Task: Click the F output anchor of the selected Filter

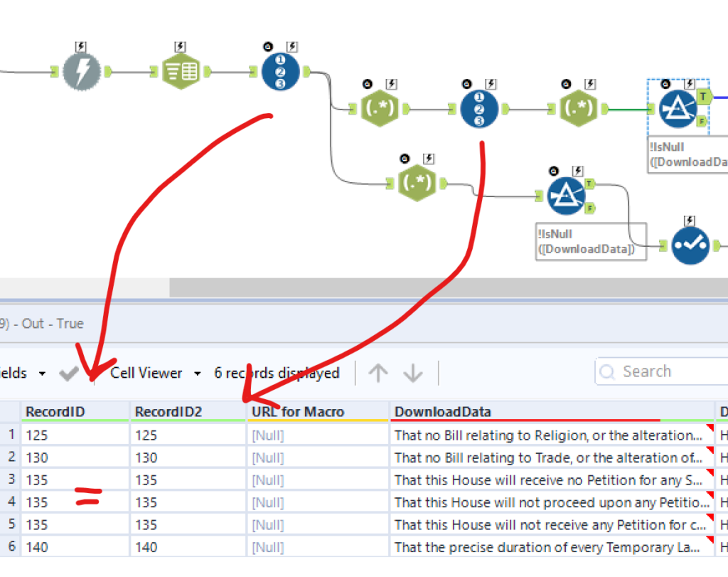Action: click(702, 121)
